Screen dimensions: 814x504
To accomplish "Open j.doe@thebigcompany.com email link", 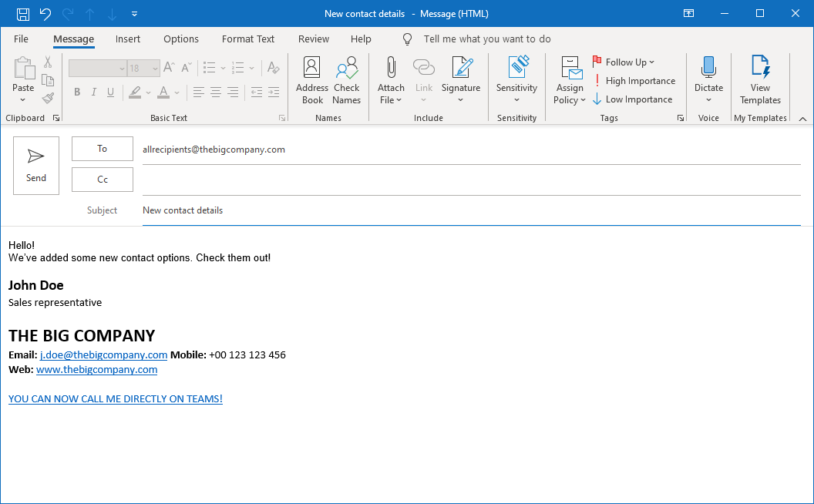I will point(104,355).
